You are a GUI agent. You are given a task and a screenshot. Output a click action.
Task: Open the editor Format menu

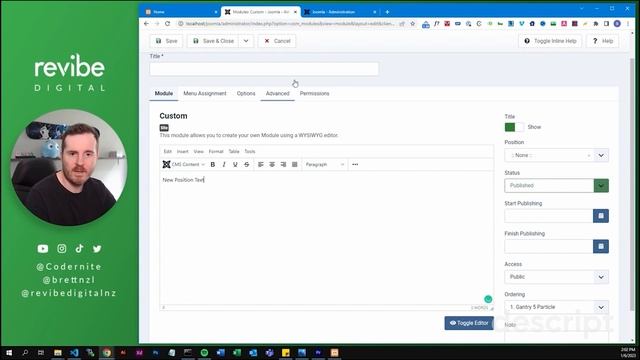coord(216,151)
